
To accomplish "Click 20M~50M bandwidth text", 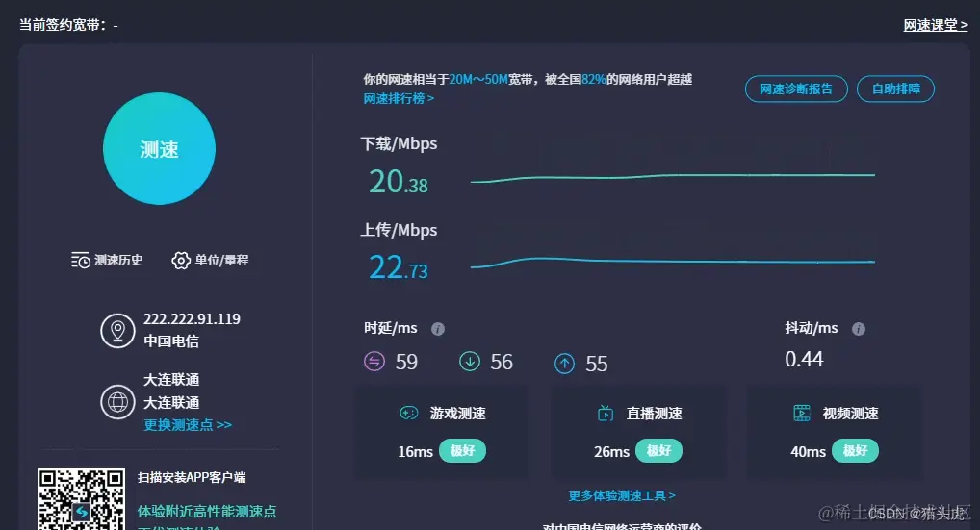I will coord(478,79).
